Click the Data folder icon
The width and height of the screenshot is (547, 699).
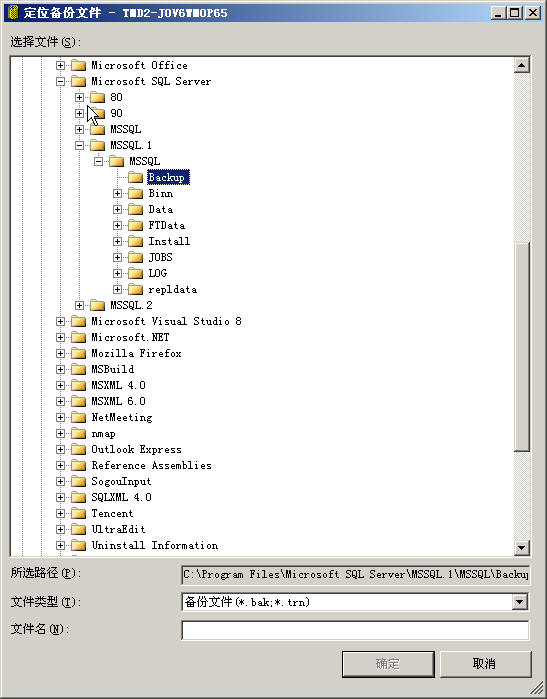tap(136, 210)
